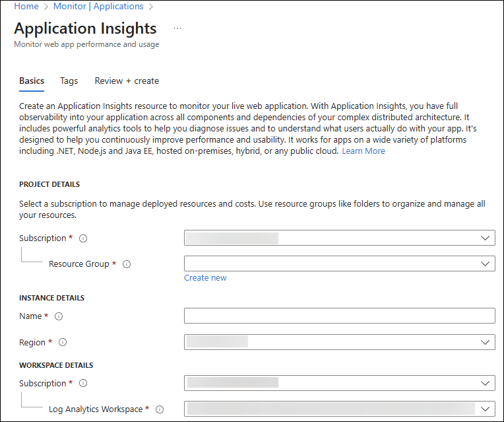Click the Log Analytics Workspace field label

coord(96,409)
